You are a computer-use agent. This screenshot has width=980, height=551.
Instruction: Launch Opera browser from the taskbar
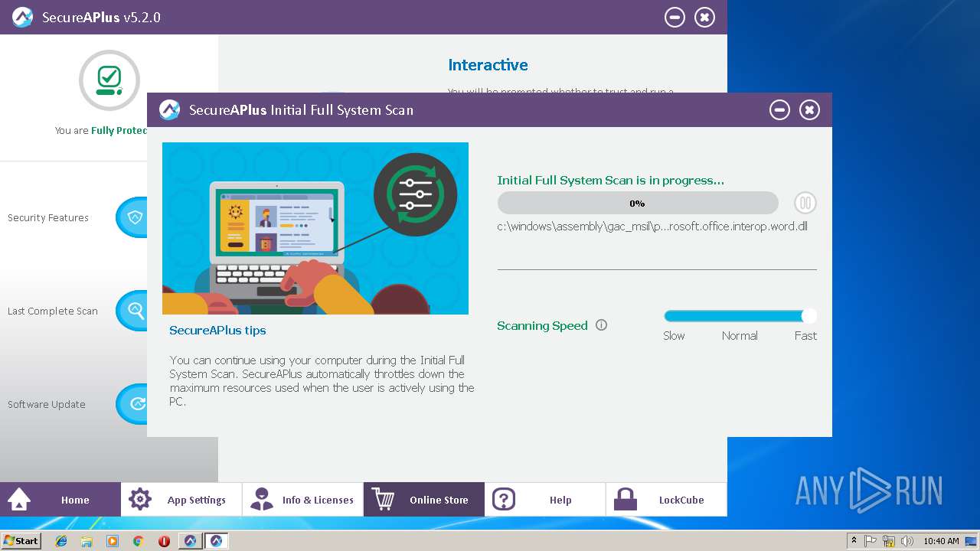coord(164,541)
